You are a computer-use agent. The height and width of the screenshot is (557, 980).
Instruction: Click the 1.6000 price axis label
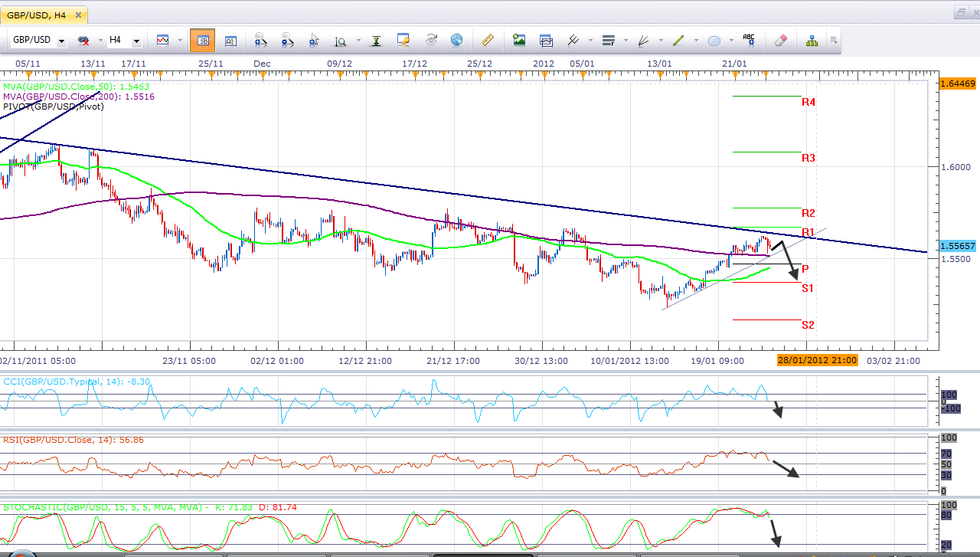click(955, 166)
